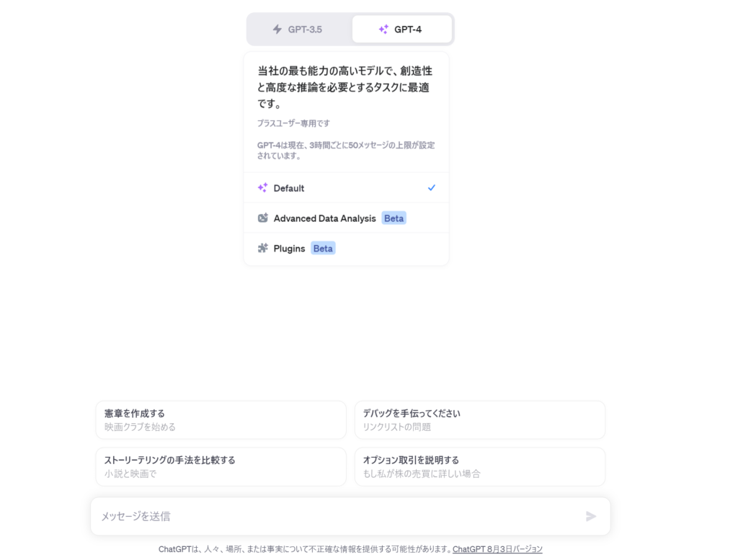Click the Beta badge beside Advanced Data Analysis
This screenshot has height=560, width=738.
(394, 218)
